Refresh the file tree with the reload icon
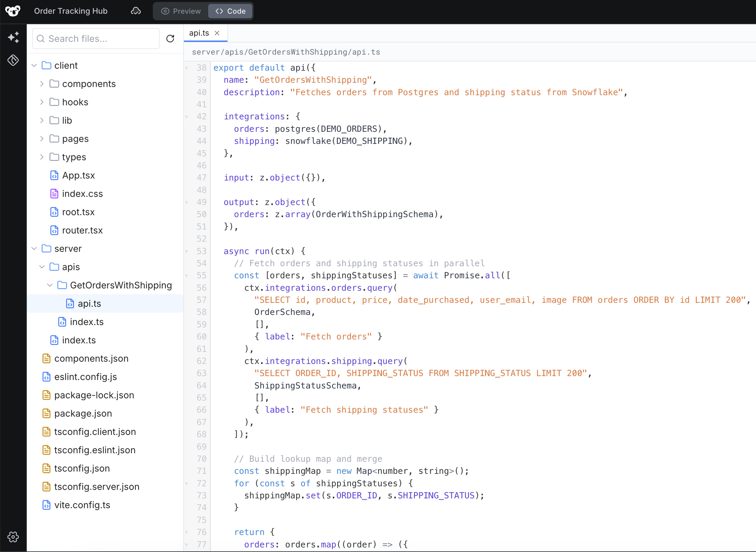Screen dimensions: 756x552 click(x=170, y=39)
